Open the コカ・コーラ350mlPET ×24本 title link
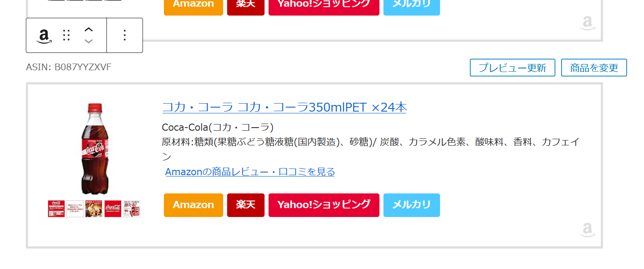Viewport: 644px width, 269px height. (x=284, y=107)
